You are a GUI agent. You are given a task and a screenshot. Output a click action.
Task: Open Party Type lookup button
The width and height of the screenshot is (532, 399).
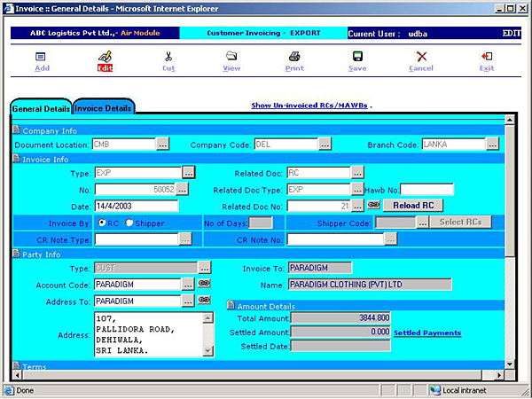coord(204,268)
